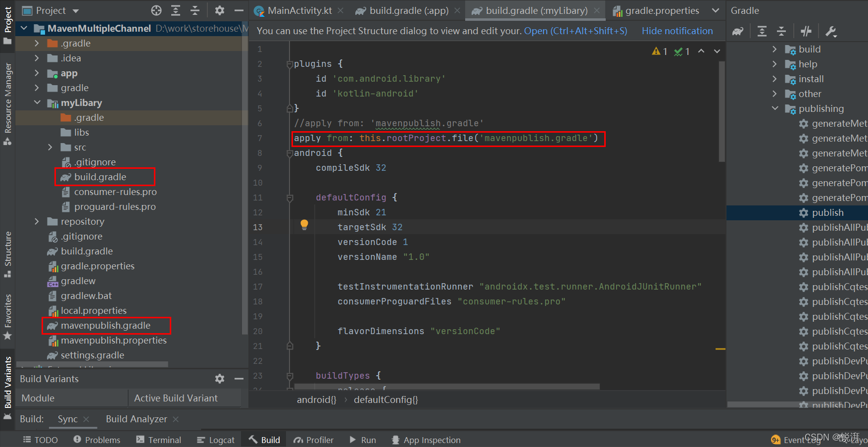Click the quick-fix lightbulb on line 13

pyautogui.click(x=304, y=225)
